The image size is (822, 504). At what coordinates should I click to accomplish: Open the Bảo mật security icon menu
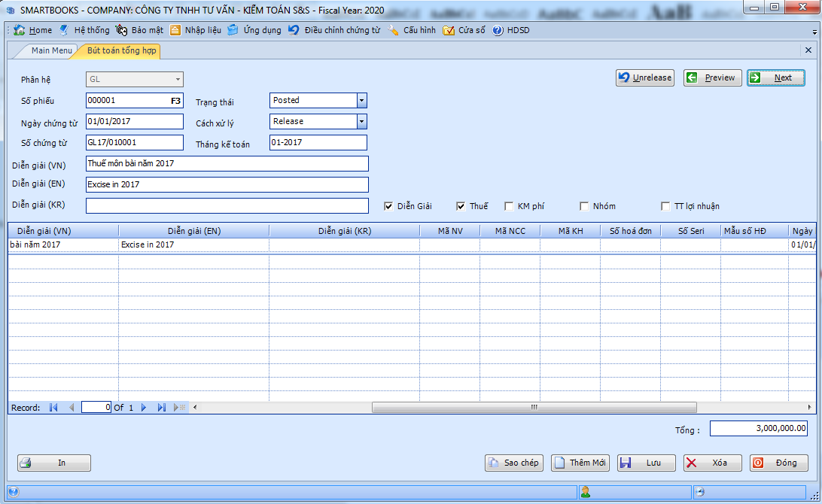[x=122, y=30]
